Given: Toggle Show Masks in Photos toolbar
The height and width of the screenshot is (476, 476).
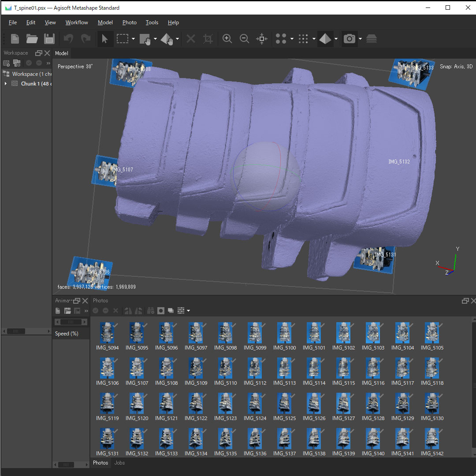Looking at the screenshot, I should [x=161, y=311].
